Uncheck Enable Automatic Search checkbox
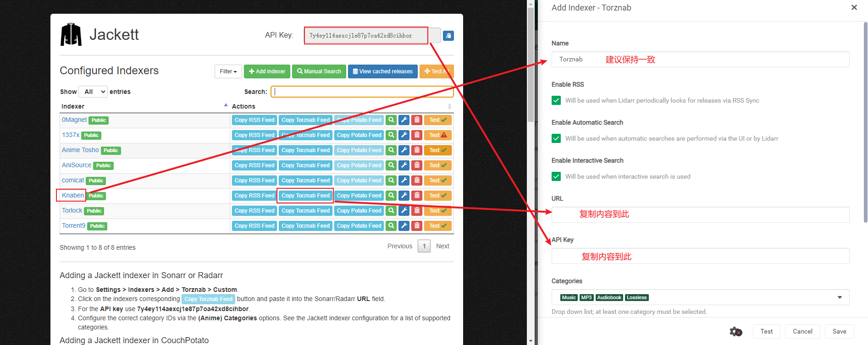Screen dimensions: 868x345 556,138
